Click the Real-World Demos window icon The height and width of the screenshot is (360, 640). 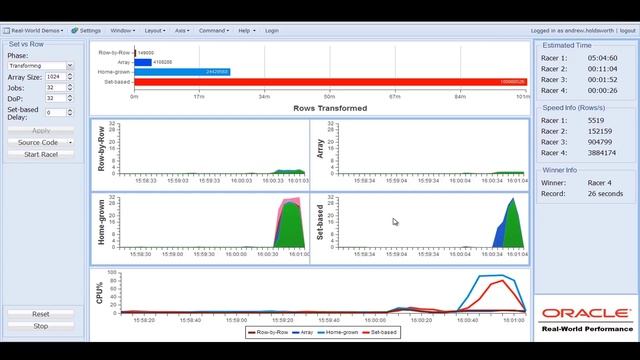(x=7, y=31)
